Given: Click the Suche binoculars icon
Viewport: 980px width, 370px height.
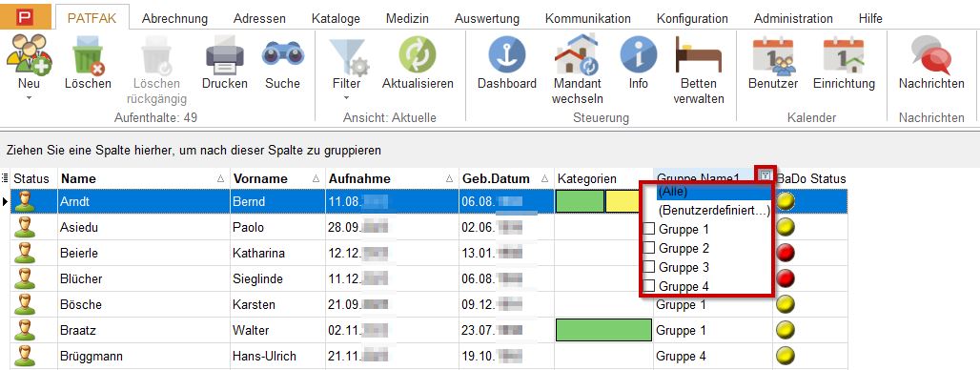Looking at the screenshot, I should (282, 53).
